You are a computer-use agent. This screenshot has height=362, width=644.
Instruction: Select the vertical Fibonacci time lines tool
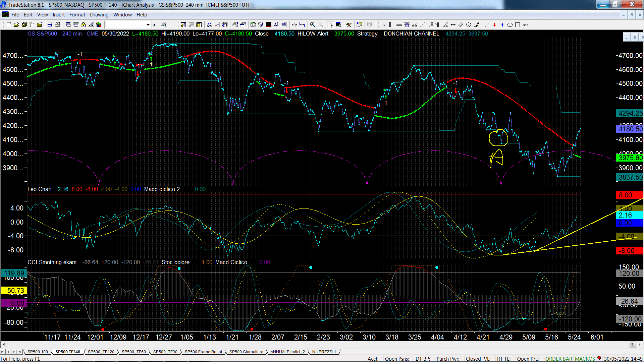click(x=391, y=25)
